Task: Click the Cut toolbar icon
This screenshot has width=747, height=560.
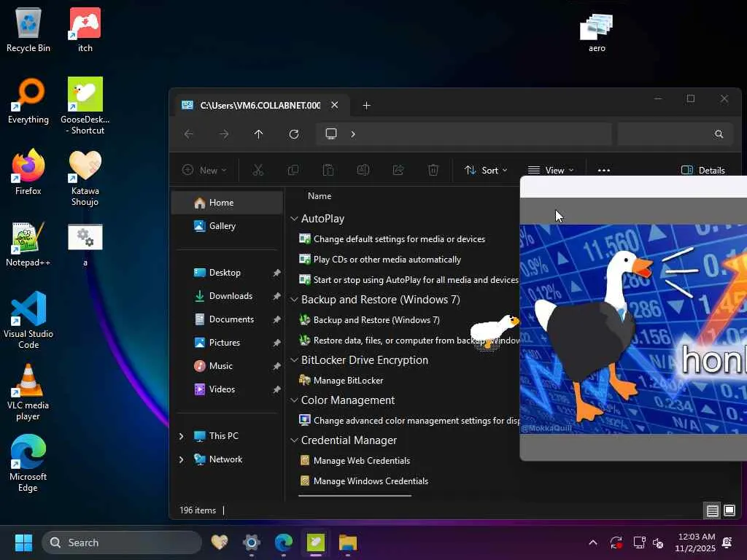Action: pos(258,170)
